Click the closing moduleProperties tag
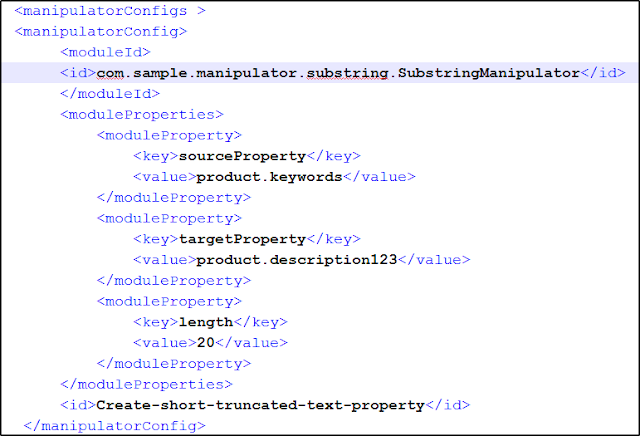 coord(146,384)
